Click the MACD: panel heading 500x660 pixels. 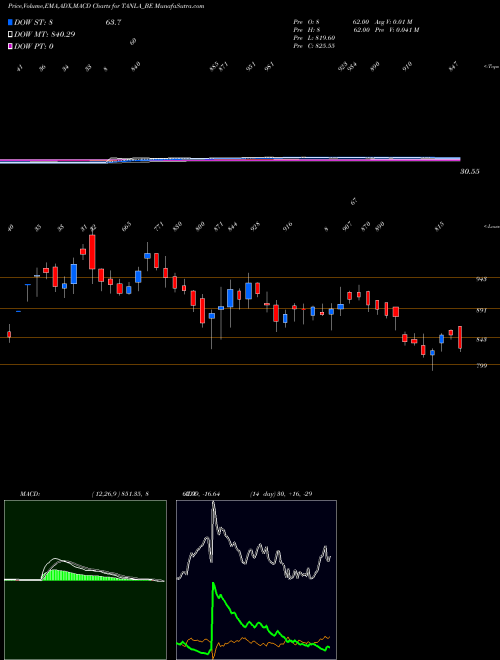(30, 494)
